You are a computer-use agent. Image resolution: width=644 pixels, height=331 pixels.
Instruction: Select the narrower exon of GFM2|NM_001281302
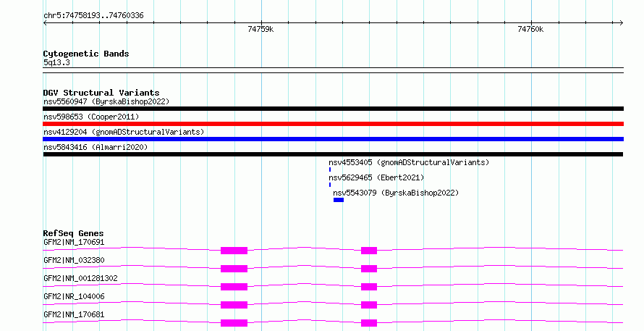[369, 287]
